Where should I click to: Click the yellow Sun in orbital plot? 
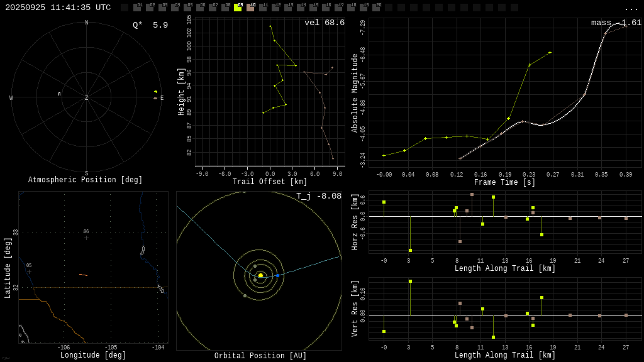[260, 275]
